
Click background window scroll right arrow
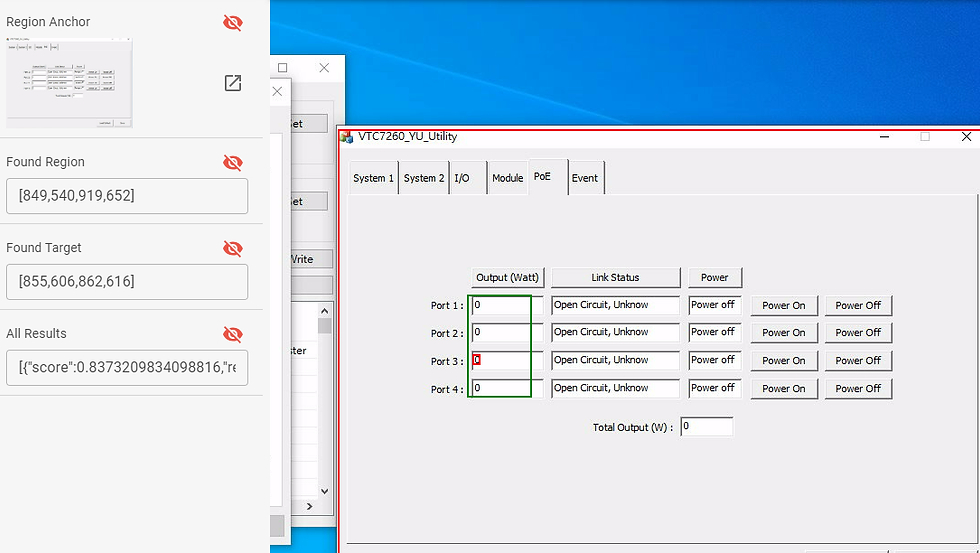(309, 506)
